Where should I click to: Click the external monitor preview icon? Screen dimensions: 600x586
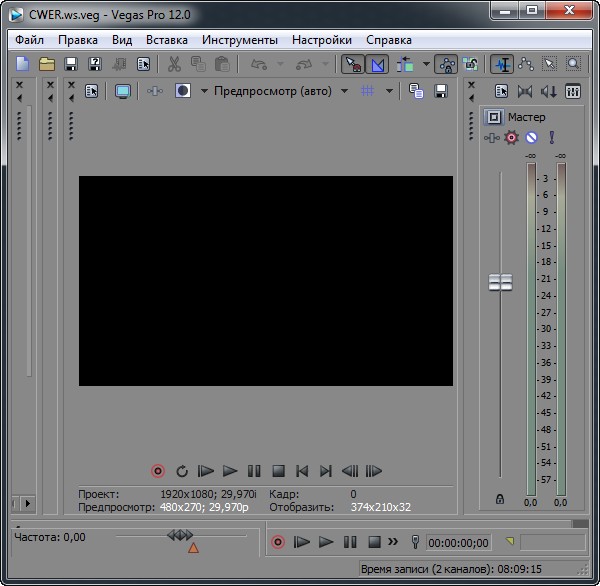click(122, 91)
